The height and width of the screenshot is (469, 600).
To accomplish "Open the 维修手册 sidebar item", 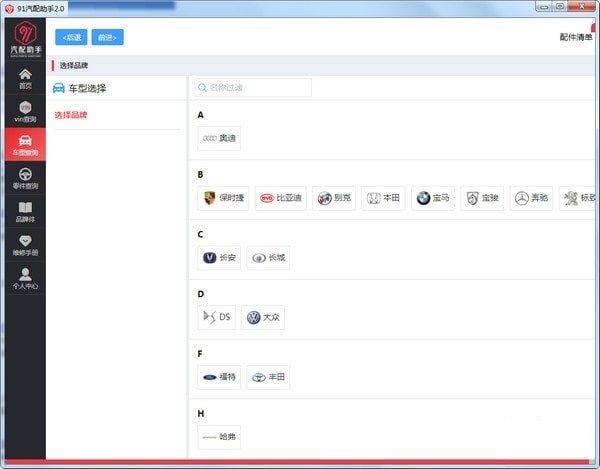I will pos(25,245).
